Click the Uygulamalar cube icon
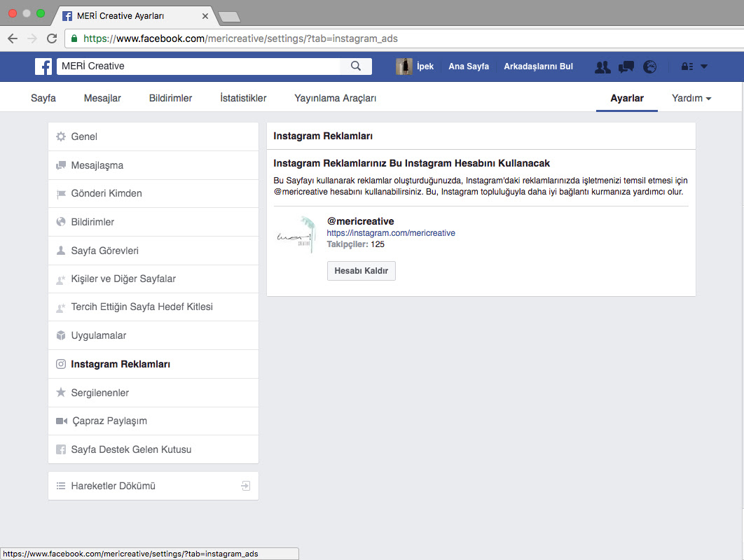This screenshot has width=744, height=560. 61,335
